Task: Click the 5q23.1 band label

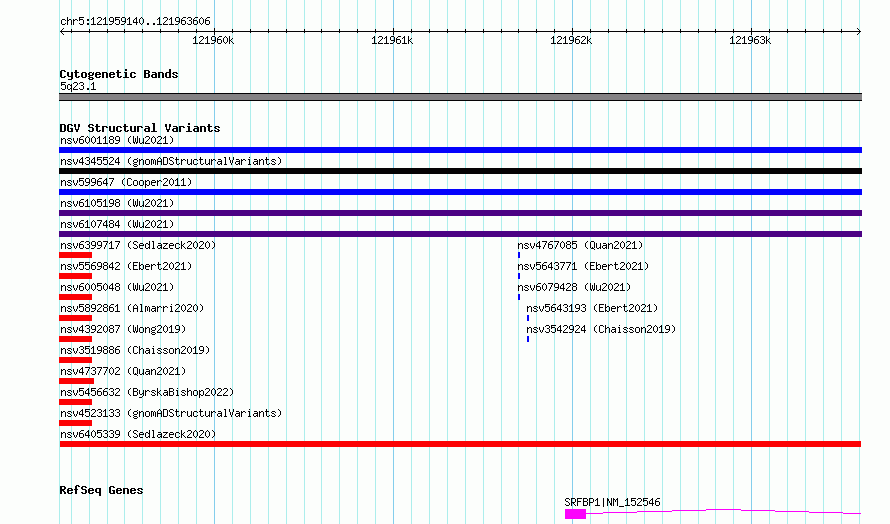Action: click(78, 86)
